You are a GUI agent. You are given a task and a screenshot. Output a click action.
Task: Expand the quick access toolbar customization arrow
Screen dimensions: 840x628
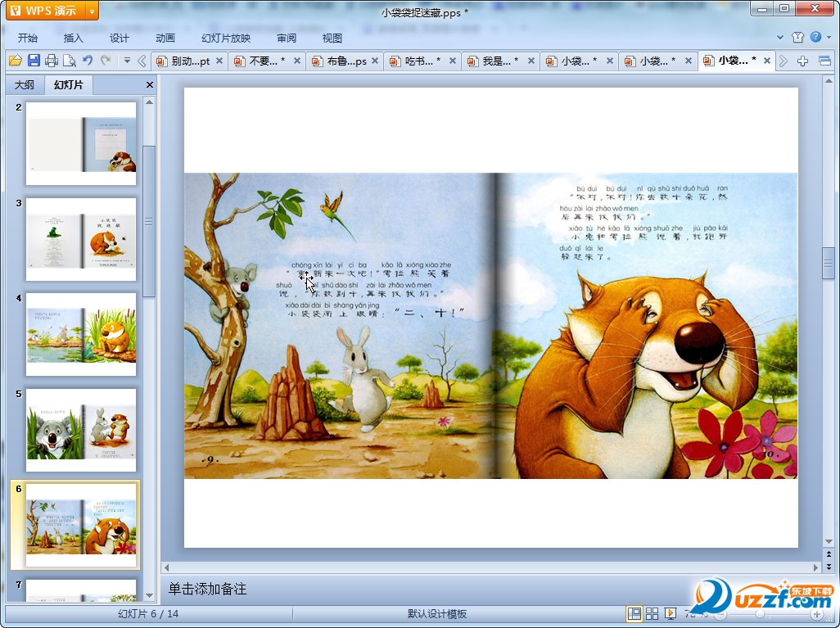[127, 61]
